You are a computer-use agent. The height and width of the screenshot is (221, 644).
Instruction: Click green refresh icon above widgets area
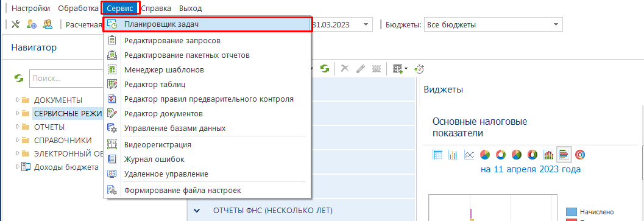325,69
